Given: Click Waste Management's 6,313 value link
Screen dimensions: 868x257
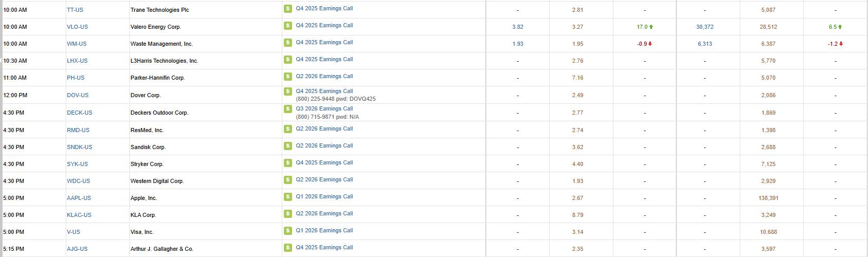Looking at the screenshot, I should click(x=704, y=44).
